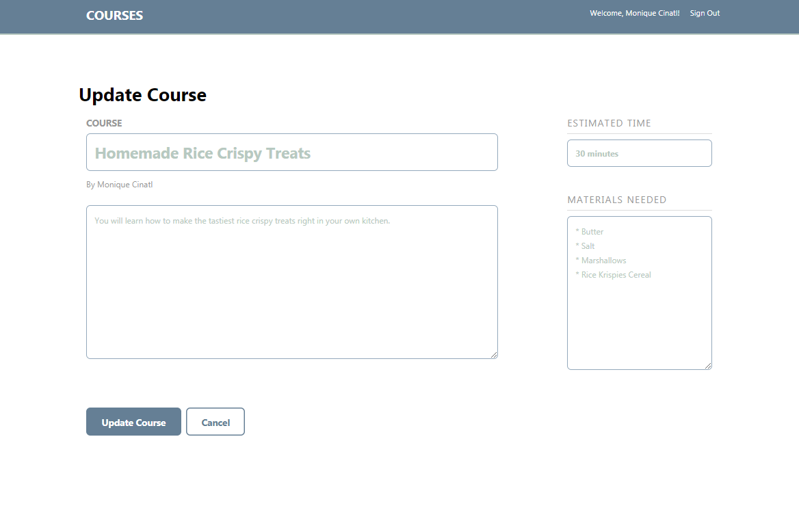
Task: Click the '* Rice Krispies Cereal' line
Action: pyautogui.click(x=613, y=275)
